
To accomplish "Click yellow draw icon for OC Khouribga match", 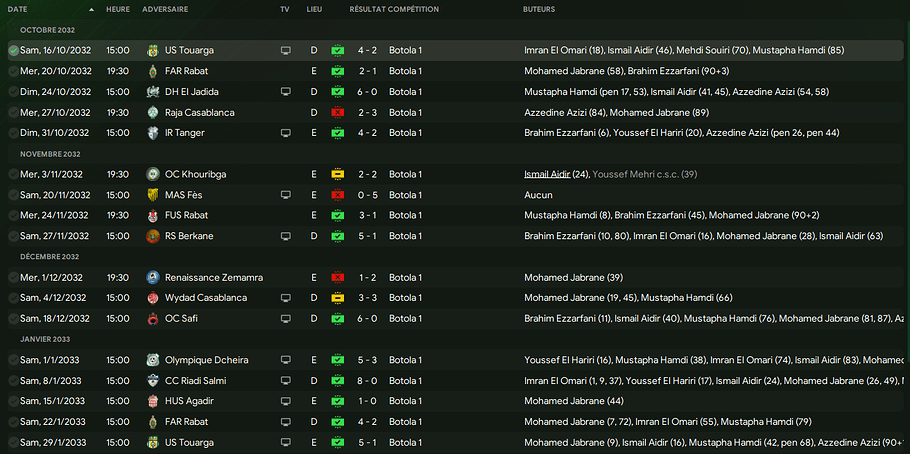I will pyautogui.click(x=338, y=174).
